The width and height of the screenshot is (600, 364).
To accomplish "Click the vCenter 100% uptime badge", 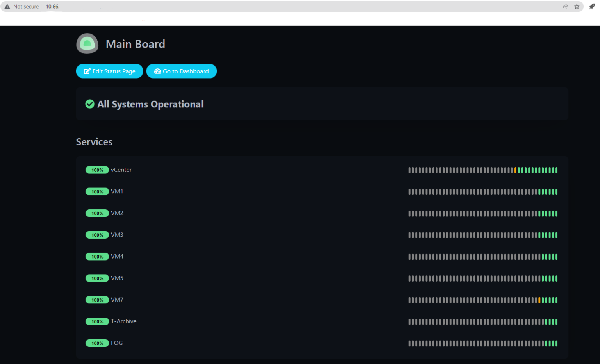I will [97, 170].
